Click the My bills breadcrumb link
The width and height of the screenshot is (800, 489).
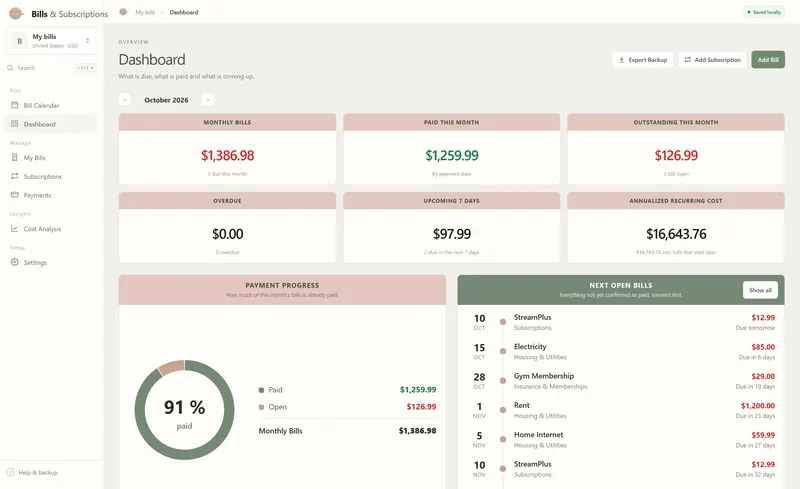tap(145, 12)
